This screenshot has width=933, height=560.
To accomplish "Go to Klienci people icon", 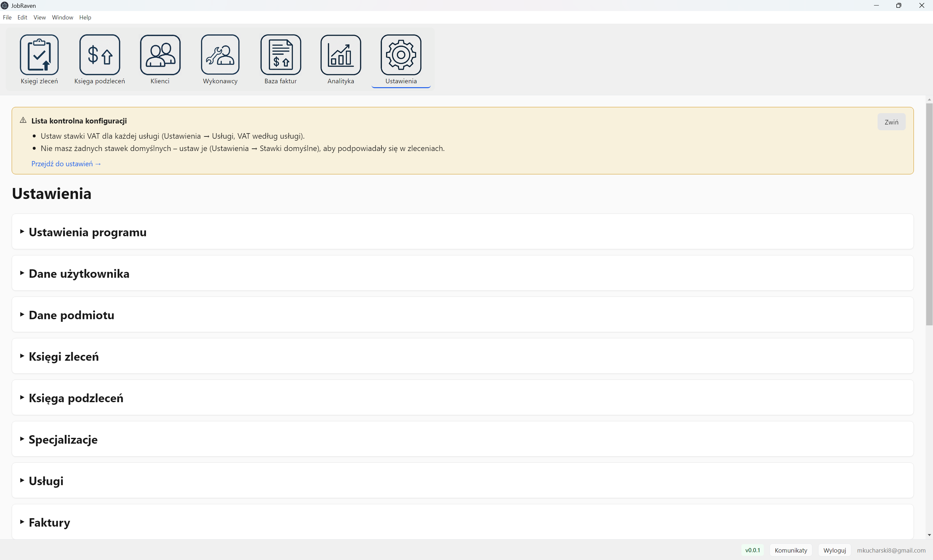I will pos(160,55).
